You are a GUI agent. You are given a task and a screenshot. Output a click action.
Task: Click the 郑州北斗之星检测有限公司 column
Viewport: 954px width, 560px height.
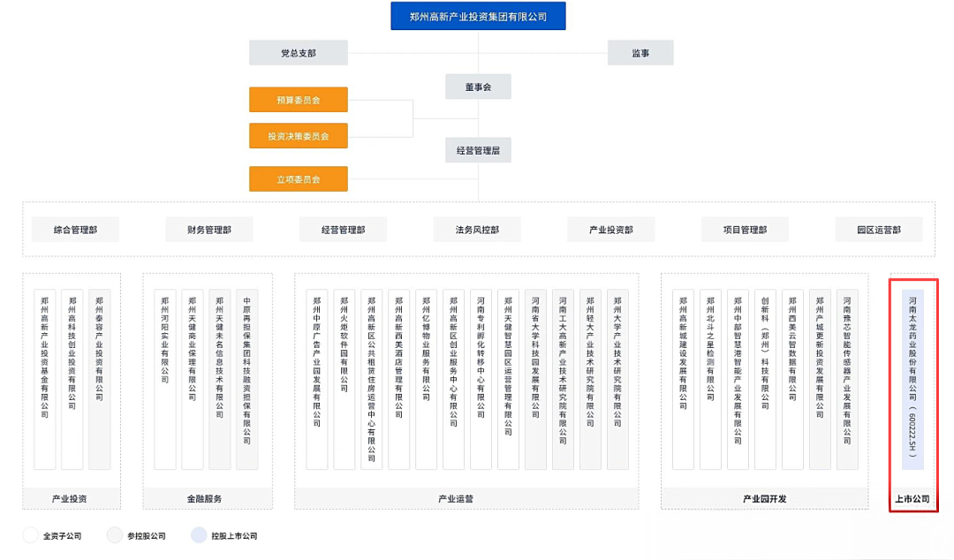click(x=710, y=379)
